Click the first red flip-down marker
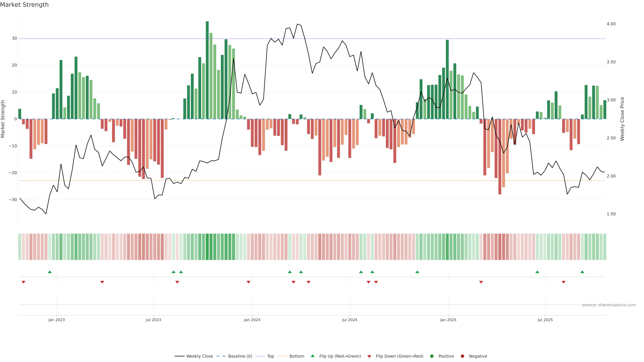644x362 pixels. point(23,282)
